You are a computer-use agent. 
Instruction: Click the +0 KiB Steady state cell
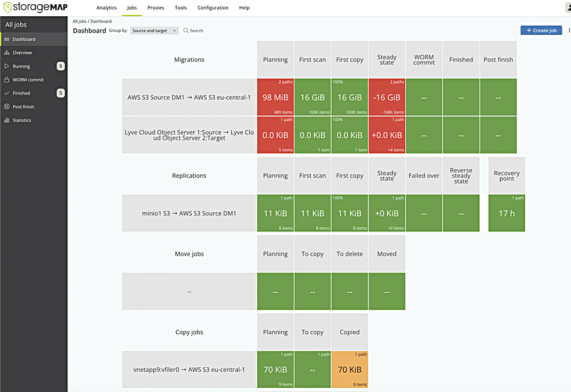[x=386, y=213]
